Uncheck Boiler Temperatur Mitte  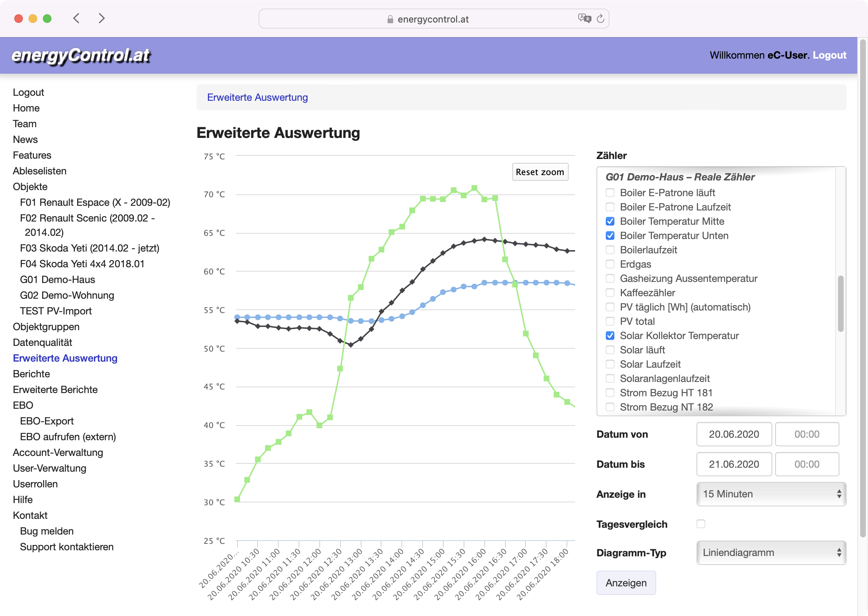coord(610,221)
